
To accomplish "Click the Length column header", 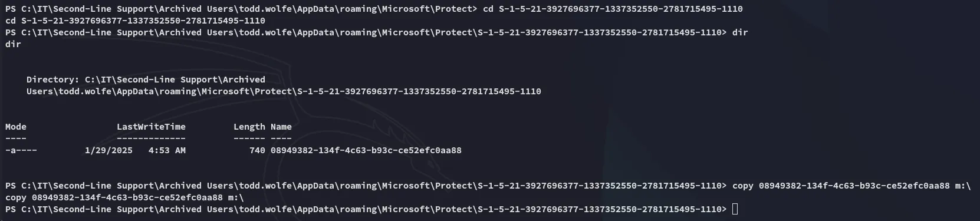I will point(249,127).
